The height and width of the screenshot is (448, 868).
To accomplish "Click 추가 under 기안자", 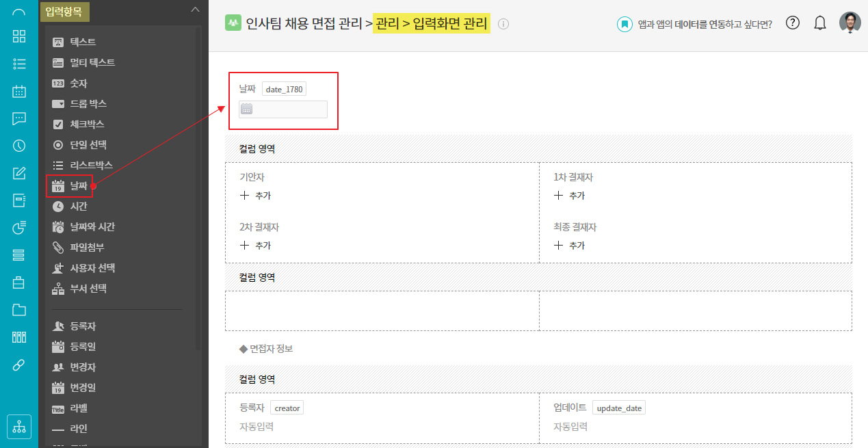I will [x=256, y=196].
